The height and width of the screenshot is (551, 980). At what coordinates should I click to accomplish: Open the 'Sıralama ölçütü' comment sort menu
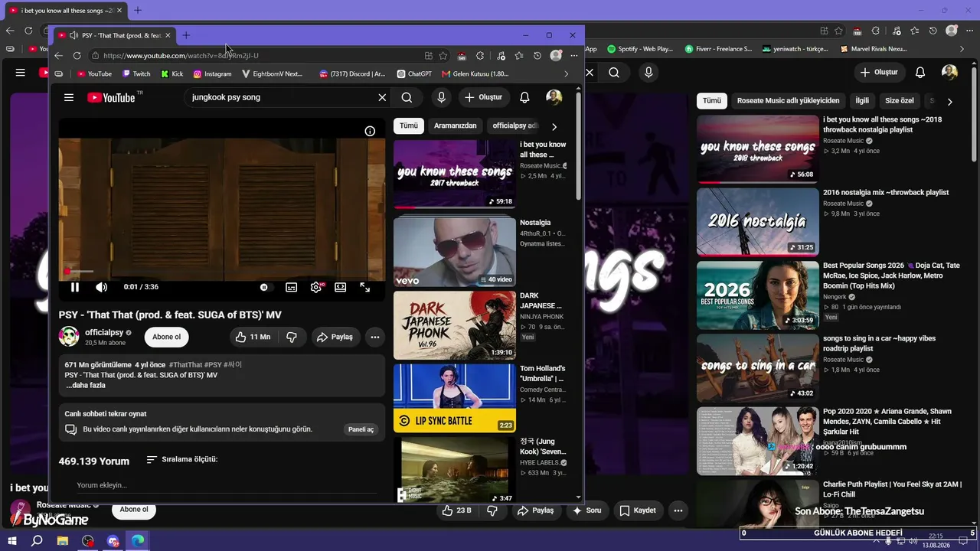coord(182,459)
